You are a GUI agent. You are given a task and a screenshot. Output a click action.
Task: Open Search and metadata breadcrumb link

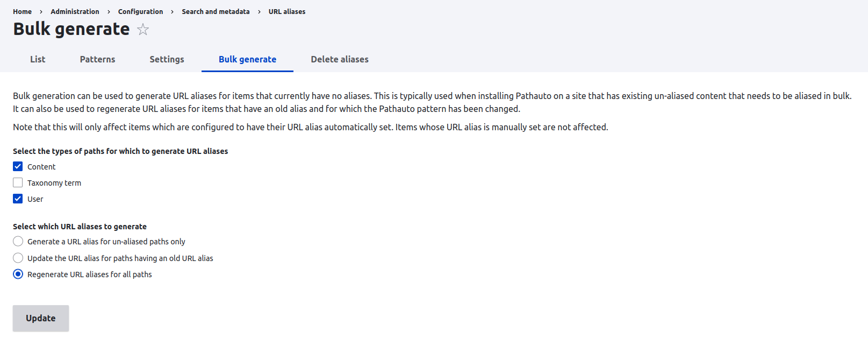[216, 11]
